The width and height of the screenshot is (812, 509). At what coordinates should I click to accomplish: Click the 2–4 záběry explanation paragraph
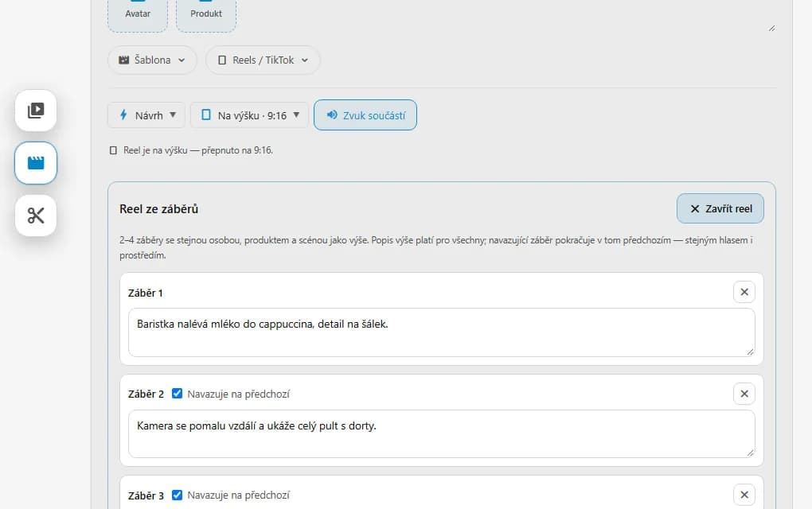pyautogui.click(x=436, y=247)
